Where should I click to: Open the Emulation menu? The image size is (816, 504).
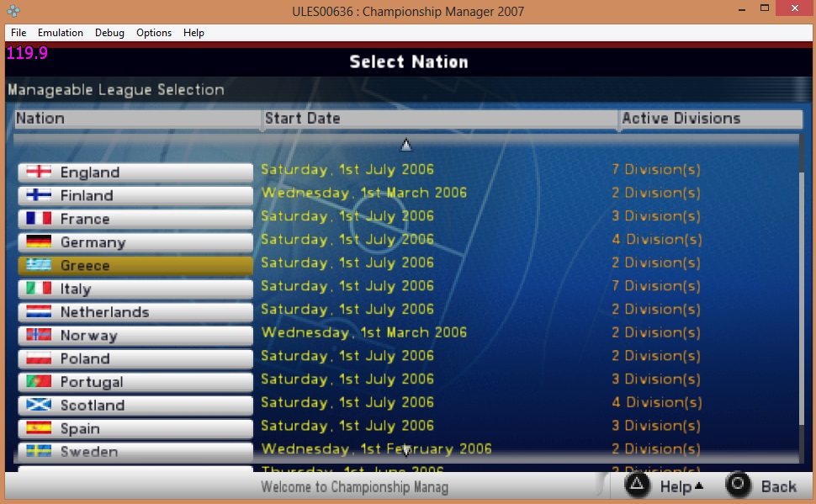[60, 33]
